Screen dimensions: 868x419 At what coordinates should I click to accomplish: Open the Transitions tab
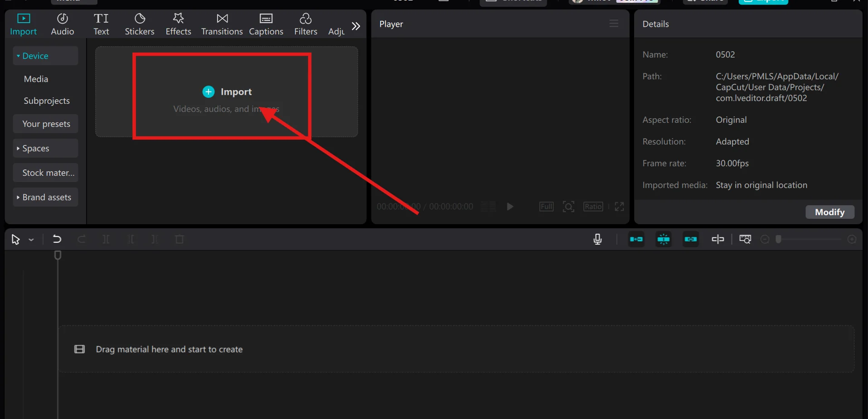pos(222,24)
